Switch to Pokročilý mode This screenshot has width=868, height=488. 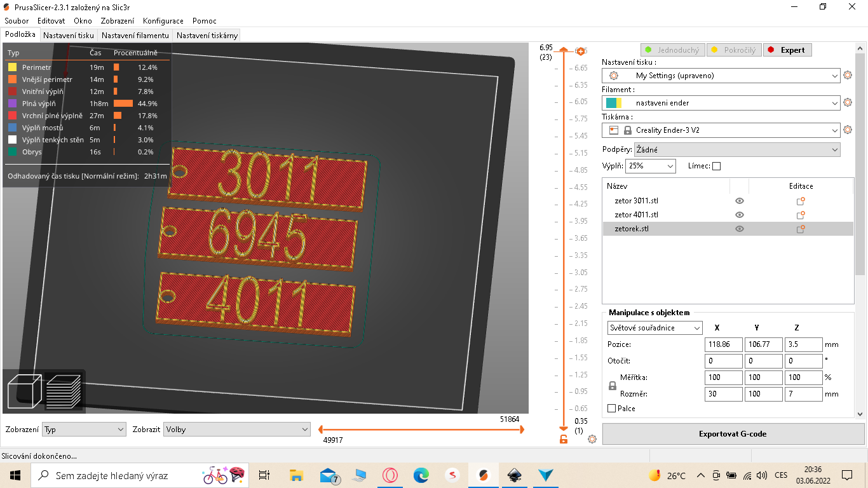(733, 50)
